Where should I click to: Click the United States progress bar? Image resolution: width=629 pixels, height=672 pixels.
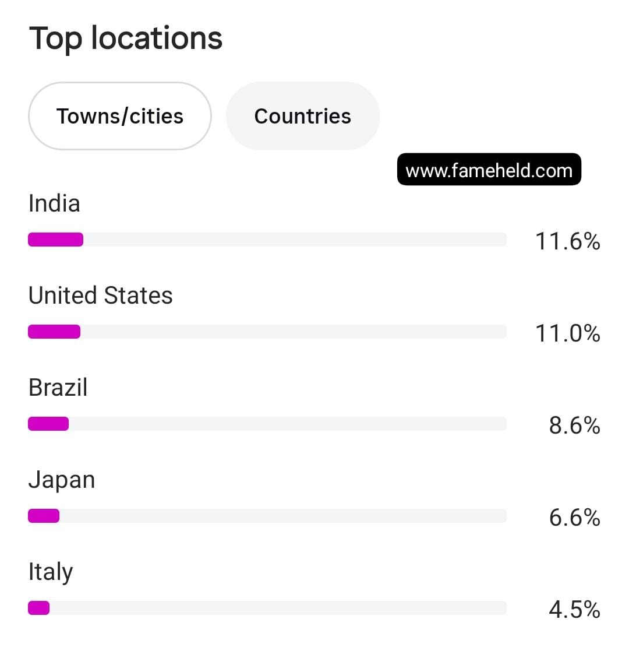pos(54,332)
